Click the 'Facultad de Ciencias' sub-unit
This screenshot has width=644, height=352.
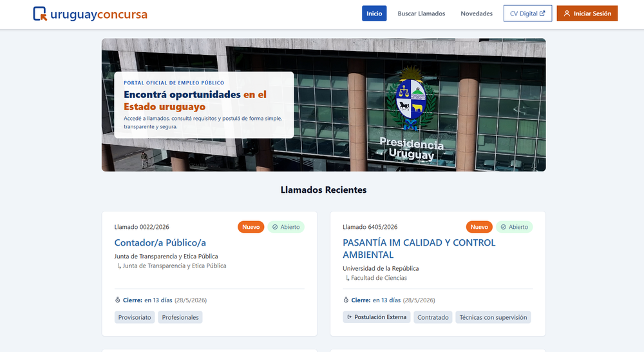[379, 278]
